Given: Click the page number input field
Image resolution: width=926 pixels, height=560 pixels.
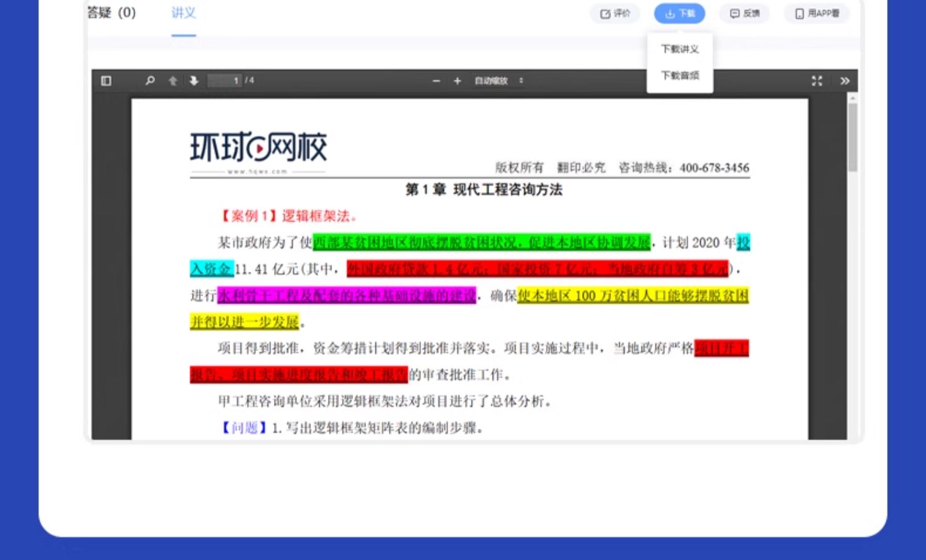Looking at the screenshot, I should tap(225, 81).
